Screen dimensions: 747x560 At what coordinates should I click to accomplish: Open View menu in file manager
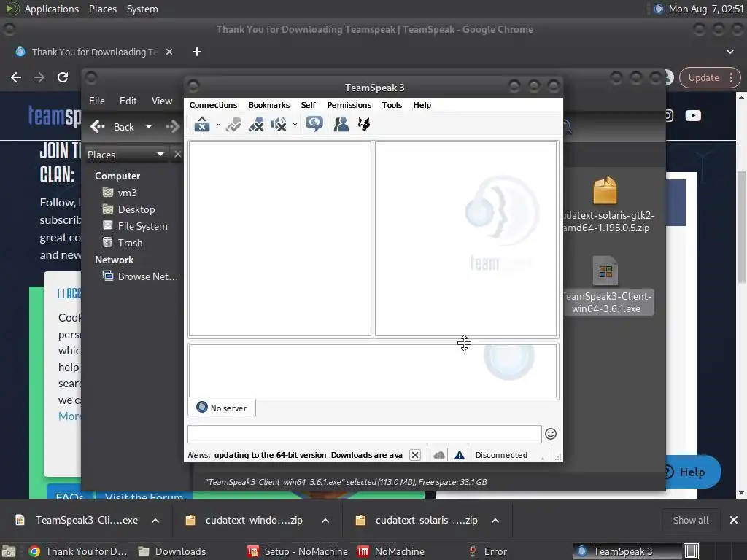pos(162,101)
